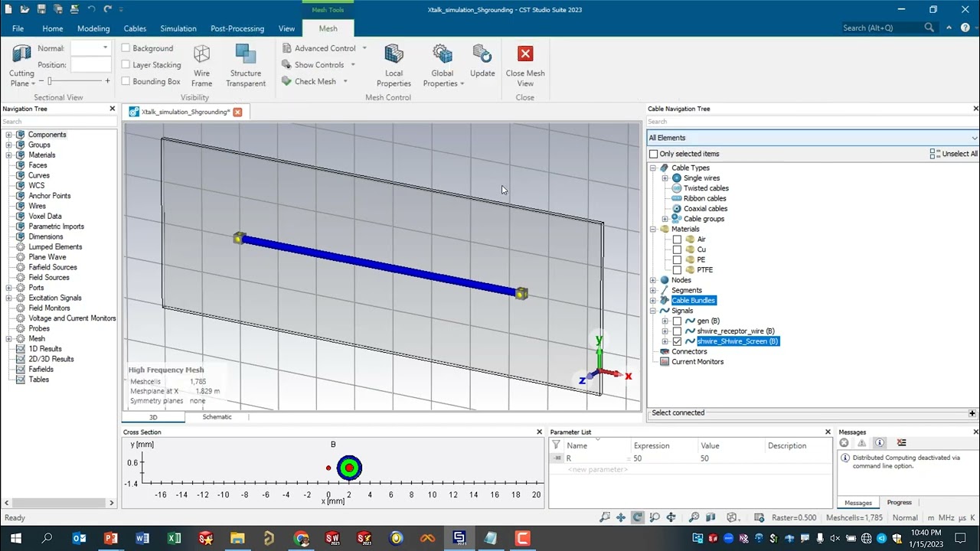
Task: Open Advanced Control options
Action: 324,48
